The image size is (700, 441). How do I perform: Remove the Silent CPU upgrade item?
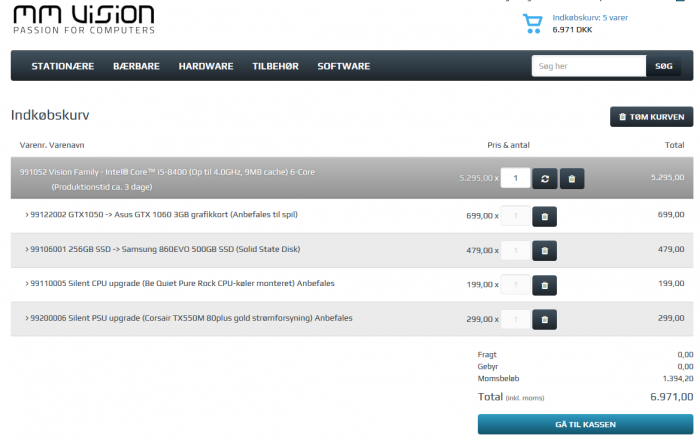(545, 285)
